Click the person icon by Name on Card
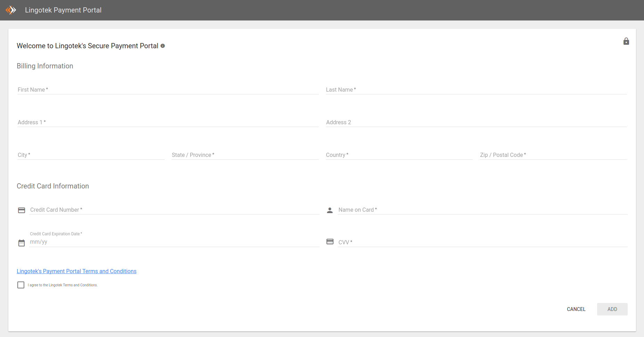Screen dimensions: 644x337 point(330,210)
